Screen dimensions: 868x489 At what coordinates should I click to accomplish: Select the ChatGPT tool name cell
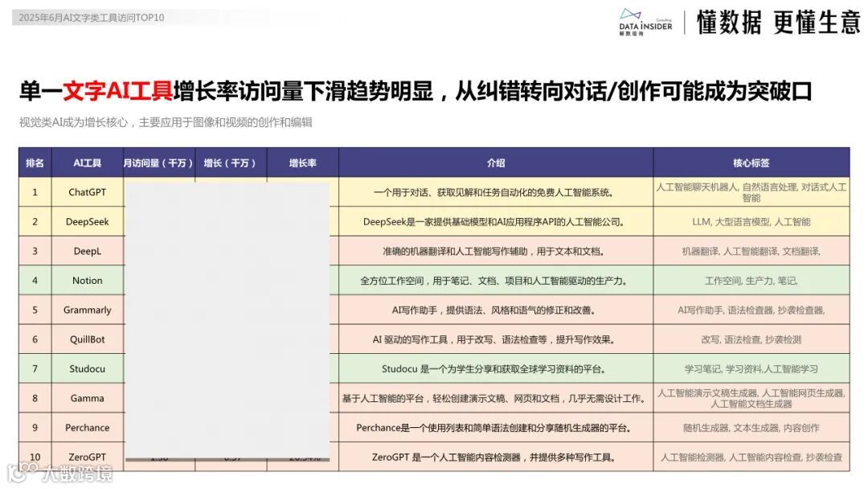point(88,192)
